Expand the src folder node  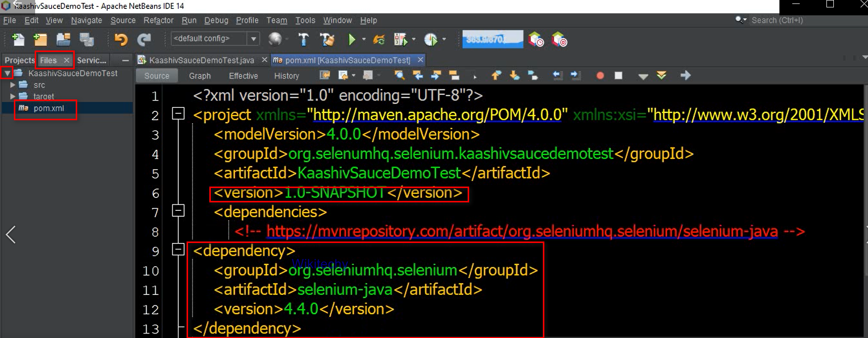(13, 85)
